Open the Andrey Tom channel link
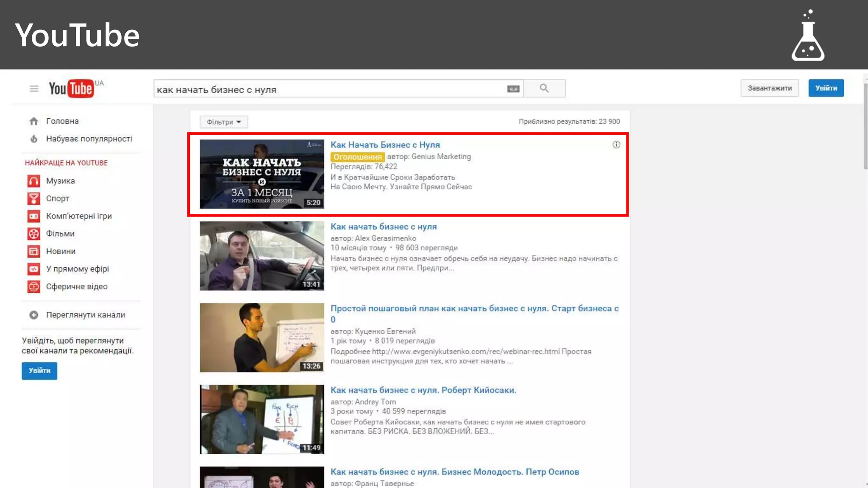The image size is (868, 488). coord(376,402)
